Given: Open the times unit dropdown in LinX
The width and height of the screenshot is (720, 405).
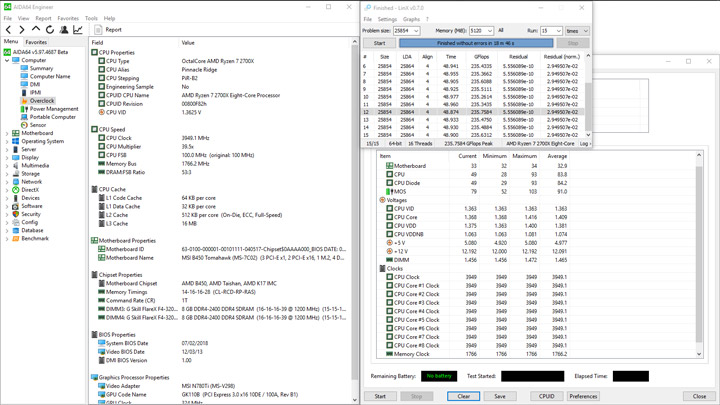Looking at the screenshot, I should [577, 31].
